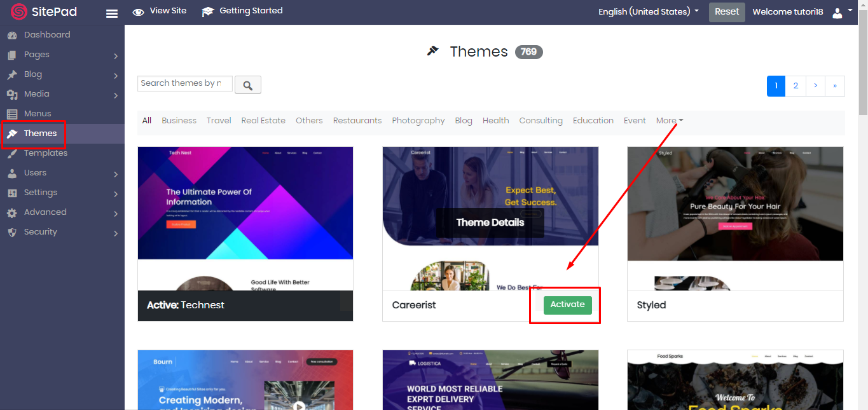This screenshot has width=868, height=410.
Task: Filter themes by Travel
Action: tap(219, 120)
